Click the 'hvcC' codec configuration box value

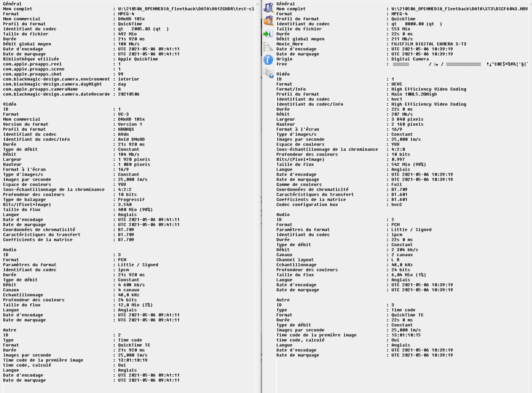tap(397, 205)
